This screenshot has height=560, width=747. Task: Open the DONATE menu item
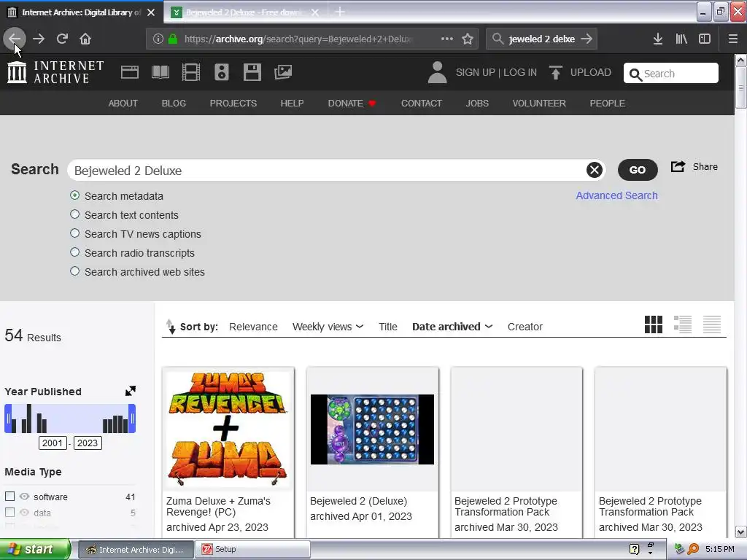click(352, 104)
